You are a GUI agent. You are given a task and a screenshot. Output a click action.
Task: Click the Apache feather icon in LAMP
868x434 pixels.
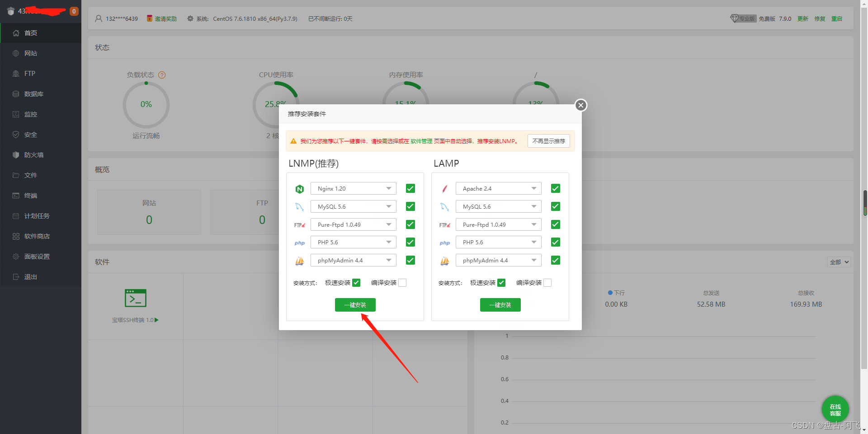(x=445, y=189)
